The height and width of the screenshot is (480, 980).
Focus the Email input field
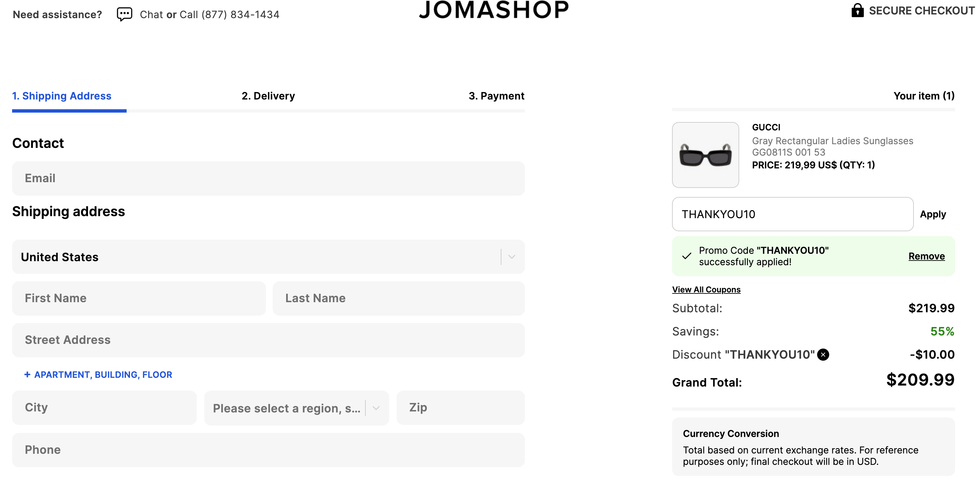(x=268, y=178)
